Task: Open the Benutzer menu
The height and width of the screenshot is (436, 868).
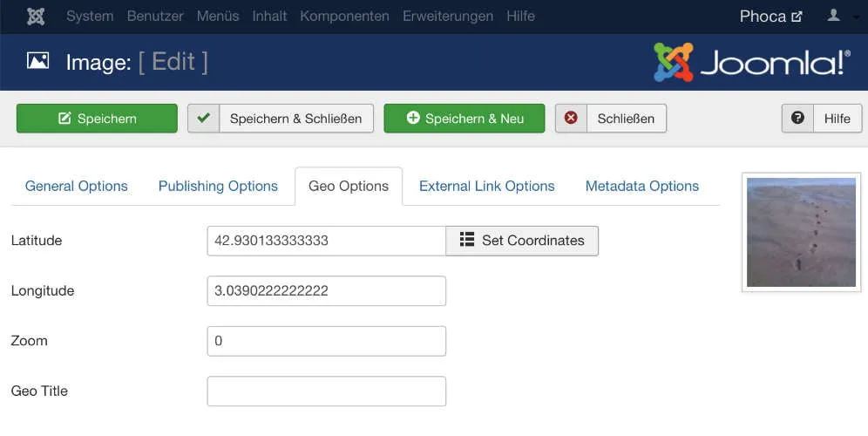Action: click(x=155, y=16)
